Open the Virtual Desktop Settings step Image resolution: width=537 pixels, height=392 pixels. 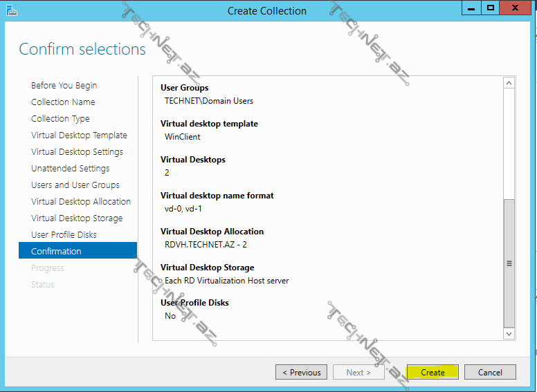click(77, 152)
